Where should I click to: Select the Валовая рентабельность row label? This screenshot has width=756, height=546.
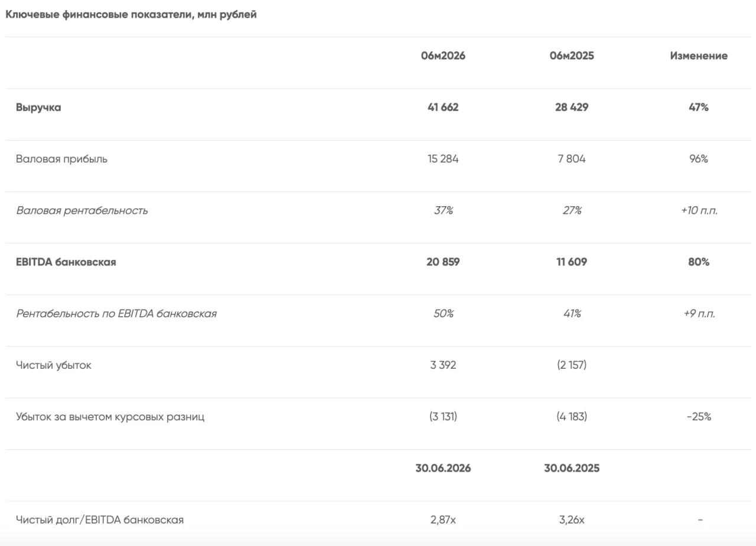pyautogui.click(x=82, y=210)
